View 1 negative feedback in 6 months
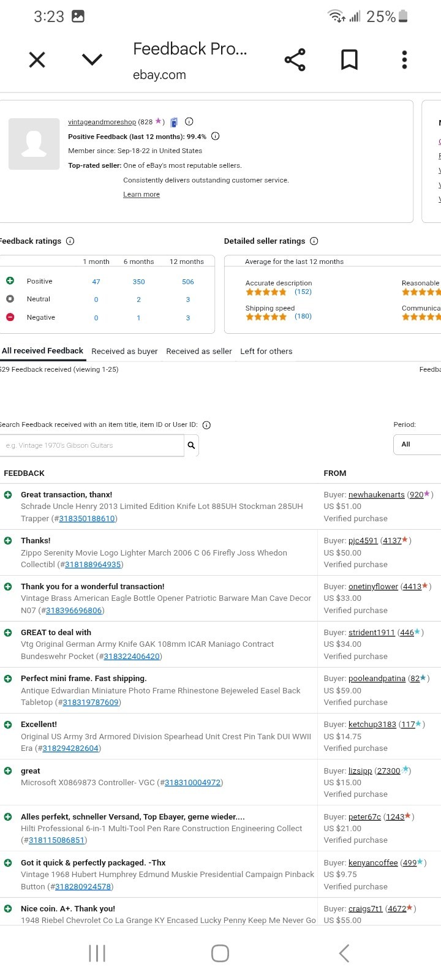Viewport: 441px width, 980px height. point(139,318)
